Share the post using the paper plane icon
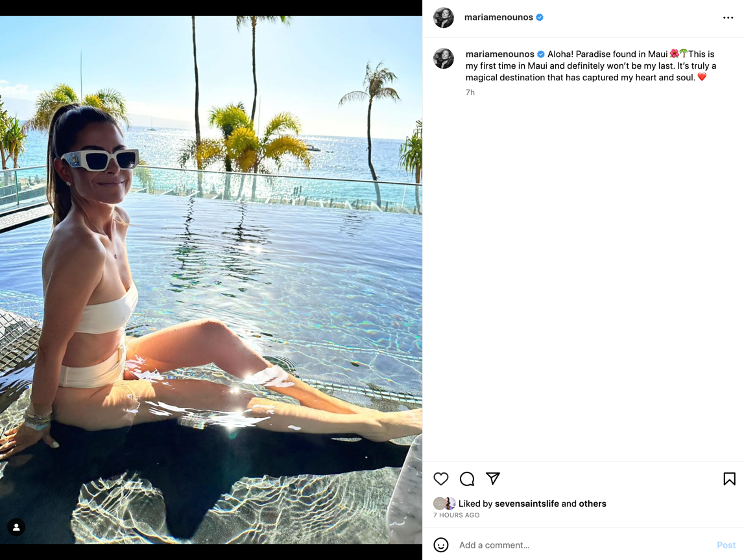Viewport: 744px width, 560px height. (493, 478)
